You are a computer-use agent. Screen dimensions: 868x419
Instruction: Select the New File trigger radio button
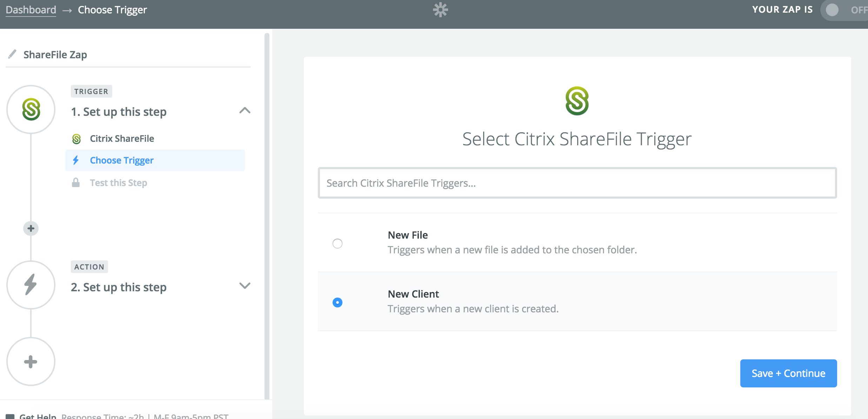[338, 243]
